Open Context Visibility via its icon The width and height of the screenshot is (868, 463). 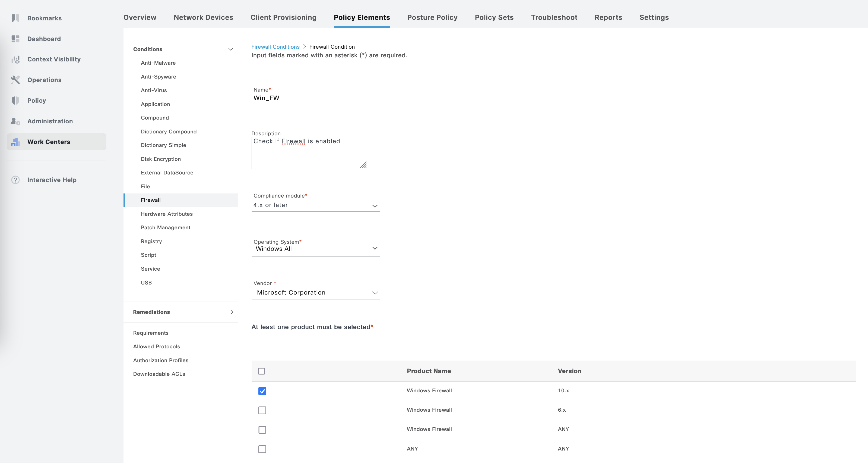point(15,59)
